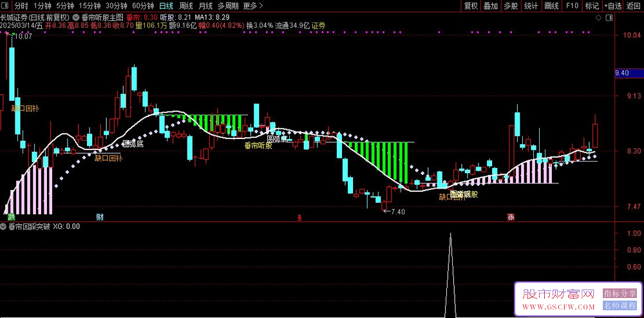Click the 财 financial event marker
The image size is (644, 318).
(100, 217)
